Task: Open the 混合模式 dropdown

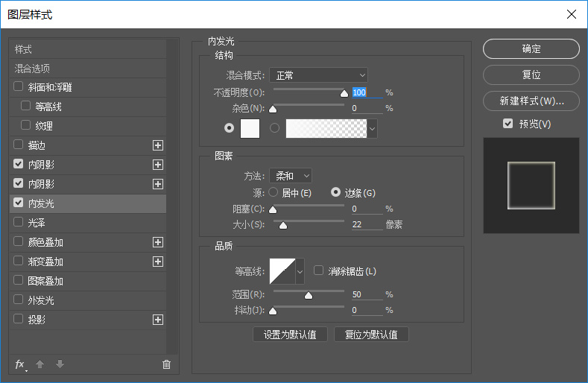Action: (318, 75)
